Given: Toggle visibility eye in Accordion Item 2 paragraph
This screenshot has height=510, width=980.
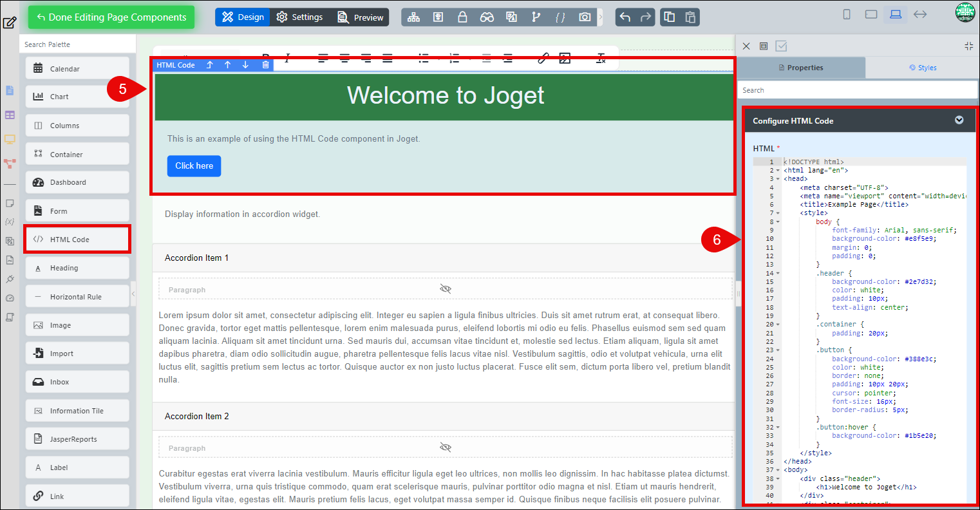Looking at the screenshot, I should coord(445,448).
